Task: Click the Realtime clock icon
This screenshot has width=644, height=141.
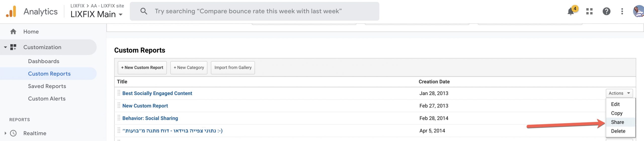Action: pos(13,133)
